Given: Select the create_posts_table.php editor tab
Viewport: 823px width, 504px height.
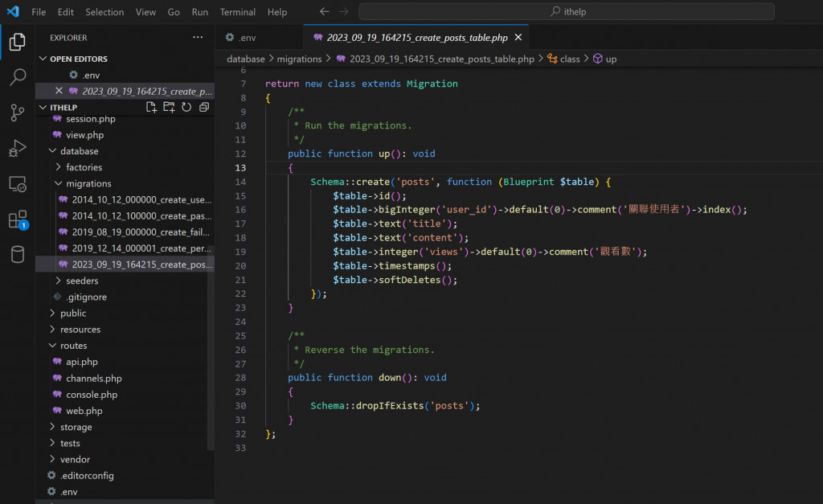Looking at the screenshot, I should (417, 37).
